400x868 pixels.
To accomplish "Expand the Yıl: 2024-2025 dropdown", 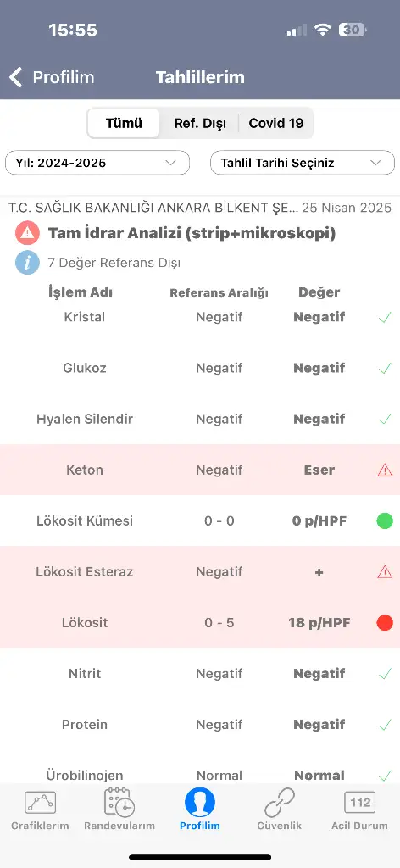I will 97,163.
